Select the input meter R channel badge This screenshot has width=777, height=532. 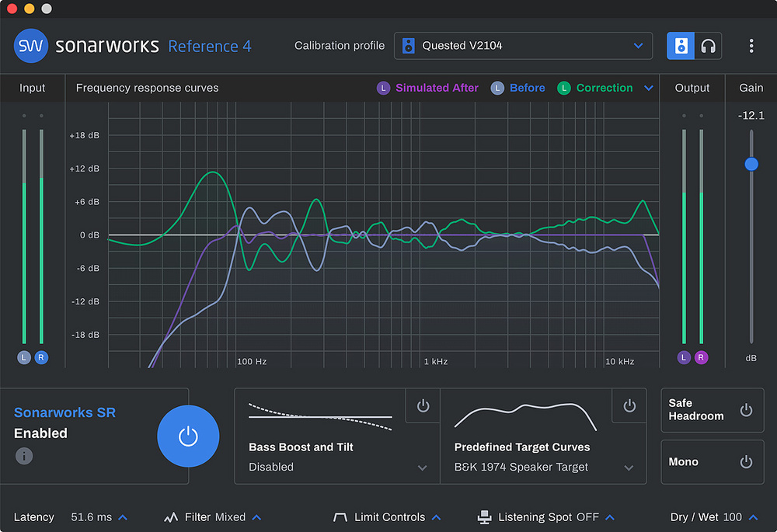pyautogui.click(x=41, y=357)
